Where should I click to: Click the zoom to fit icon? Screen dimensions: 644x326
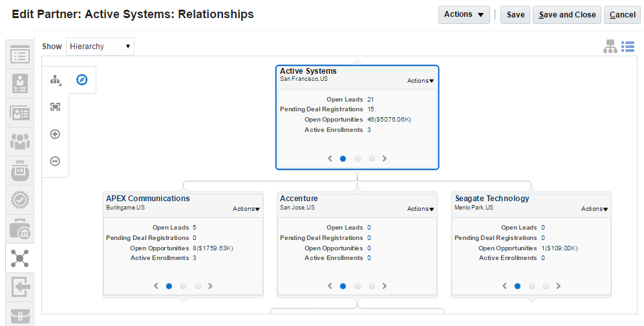click(55, 107)
